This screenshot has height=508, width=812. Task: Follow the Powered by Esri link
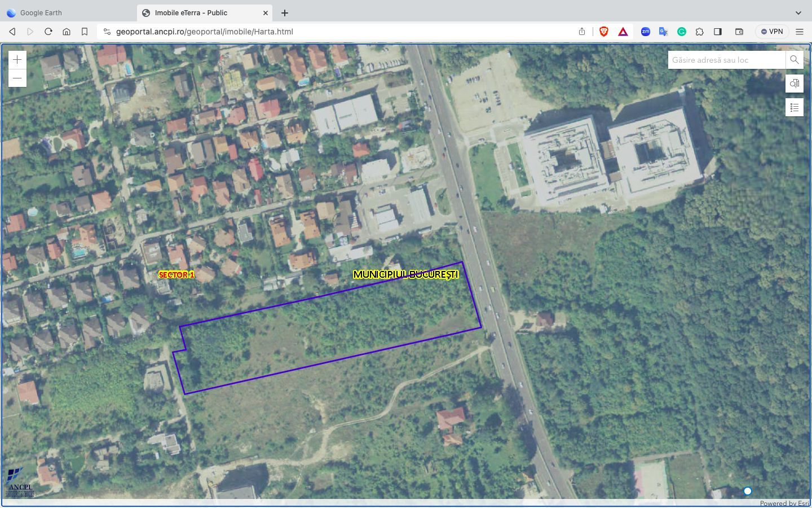[784, 503]
